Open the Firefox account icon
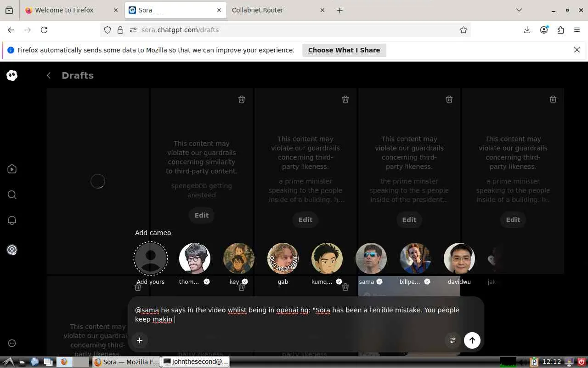Screen dimensions: 588x368 [544, 30]
